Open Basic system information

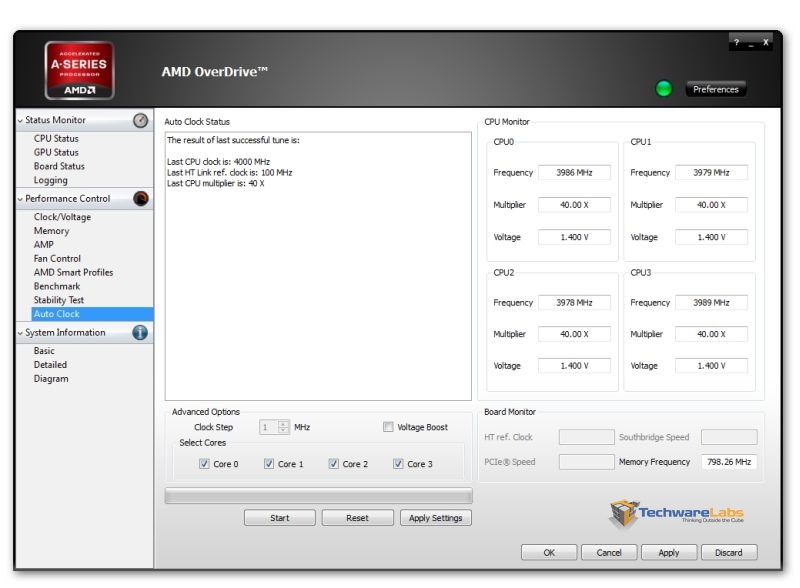coord(44,351)
